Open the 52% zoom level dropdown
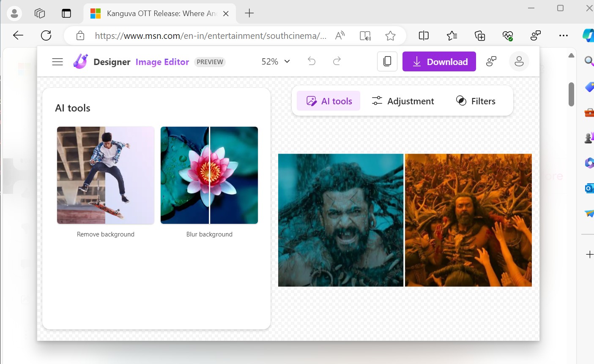 [x=275, y=61]
